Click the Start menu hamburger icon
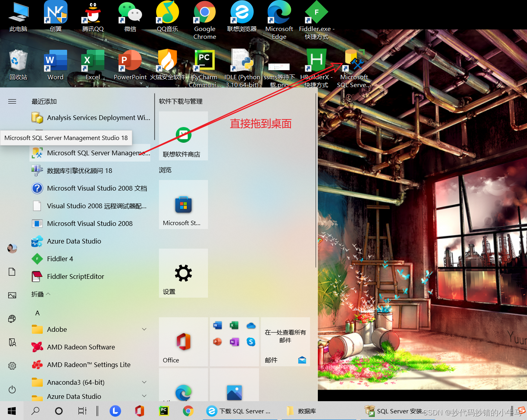 [x=12, y=102]
